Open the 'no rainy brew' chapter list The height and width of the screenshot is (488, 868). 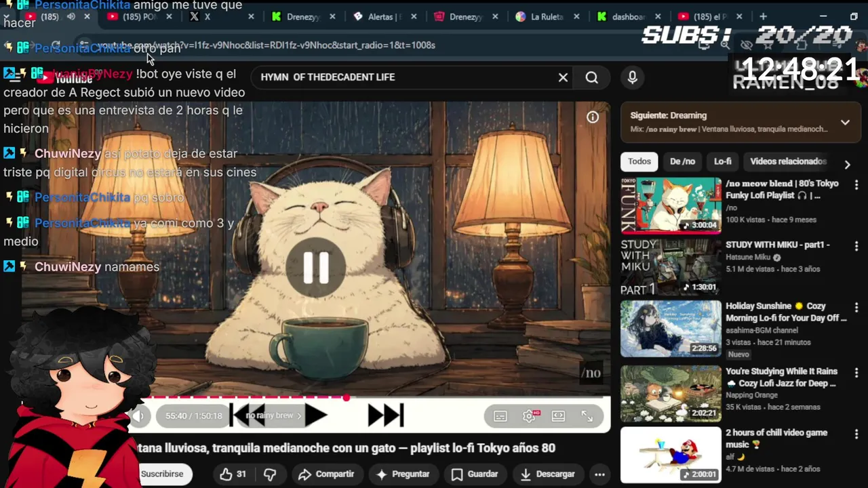(x=273, y=415)
